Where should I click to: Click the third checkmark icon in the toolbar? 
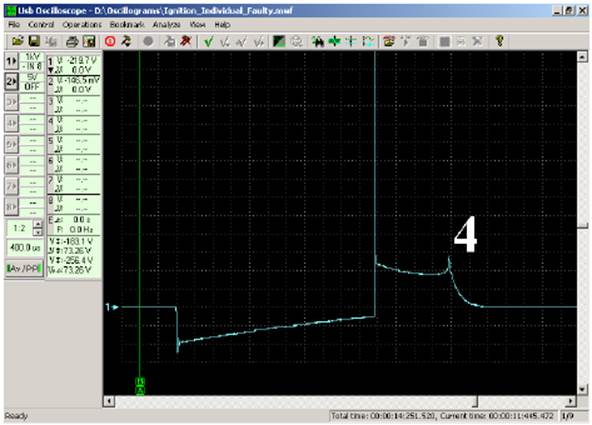tap(241, 41)
